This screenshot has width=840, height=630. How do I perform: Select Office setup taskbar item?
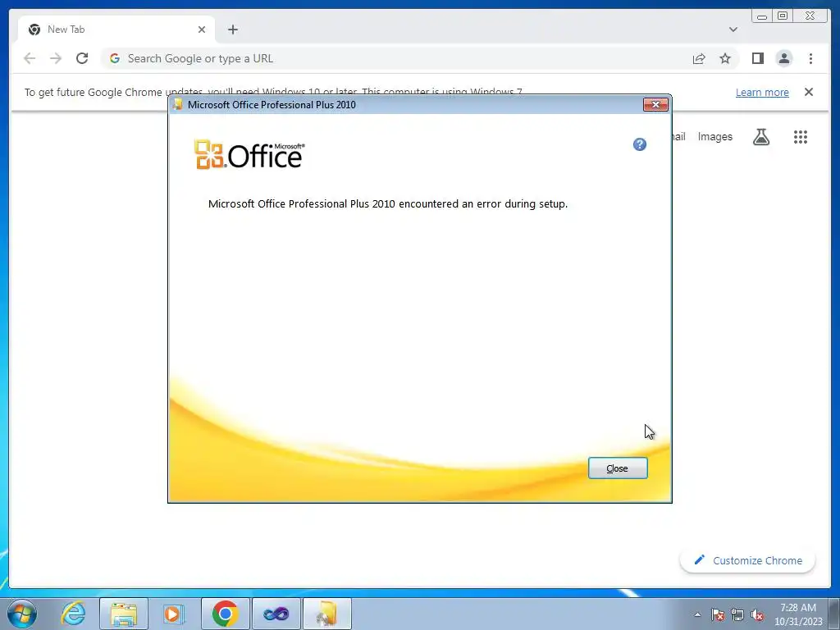[326, 614]
